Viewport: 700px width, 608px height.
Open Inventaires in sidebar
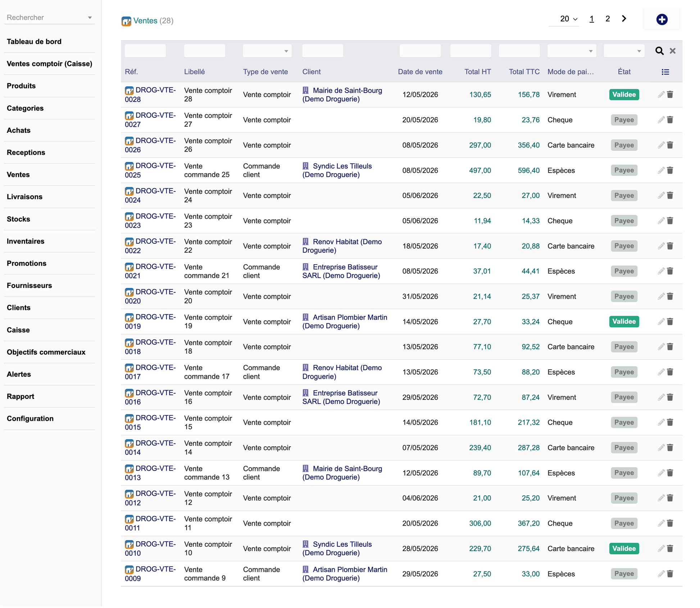coord(26,241)
